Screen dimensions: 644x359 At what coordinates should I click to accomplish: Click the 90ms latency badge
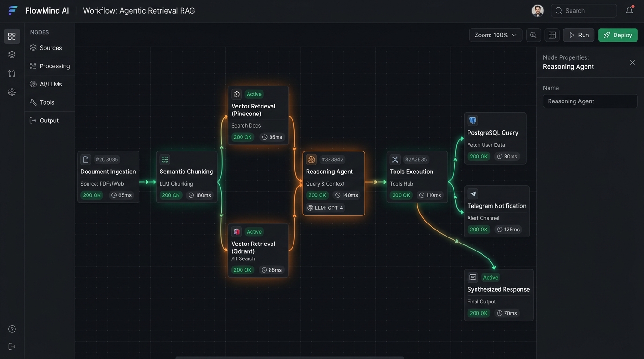(x=507, y=156)
